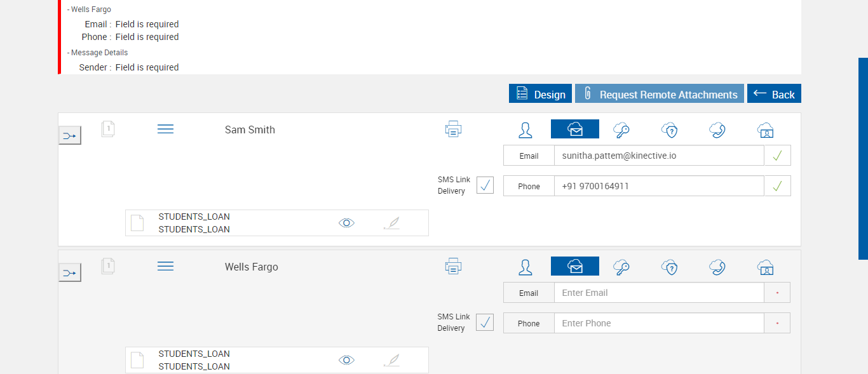Select the email delivery tab for Wells Fargo
Image resolution: width=868 pixels, height=374 pixels.
pos(575,267)
